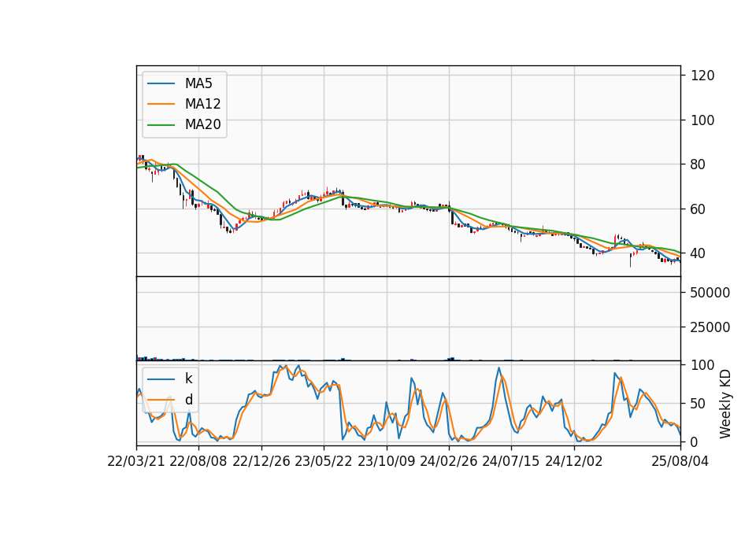Click the MA5 legend label

(198, 83)
